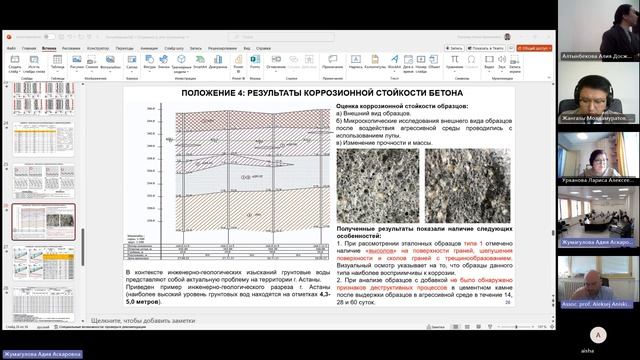Switch to Slide Sorter view icon
The height and width of the screenshot is (360, 640).
tap(467, 327)
